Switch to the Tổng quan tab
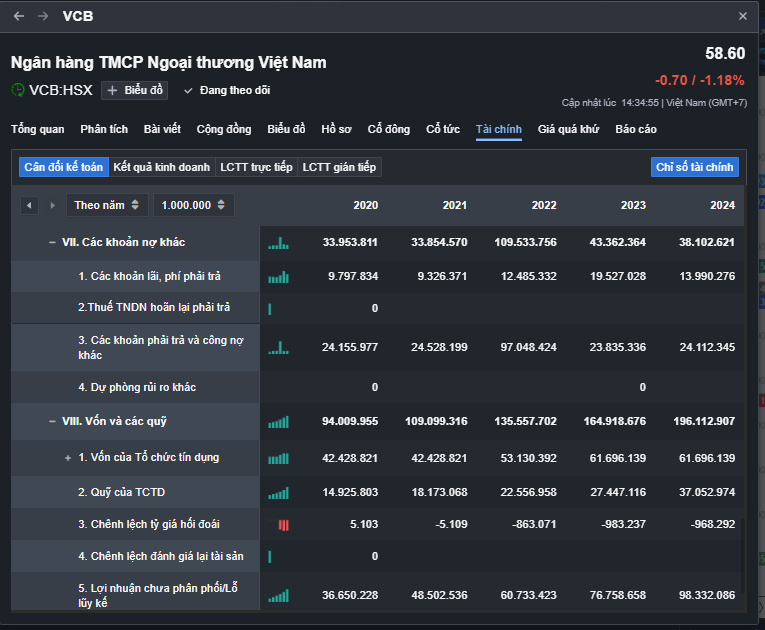The image size is (765, 630). tap(37, 129)
